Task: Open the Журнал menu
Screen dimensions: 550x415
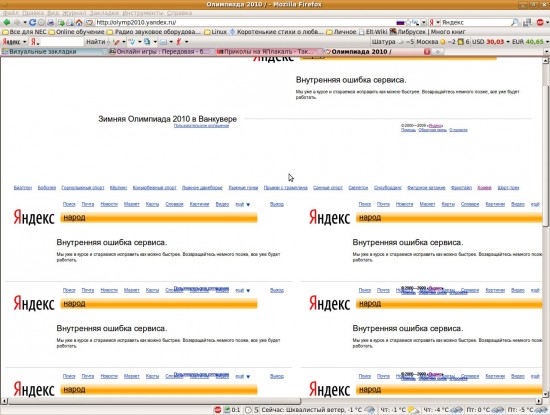Action: pos(74,13)
